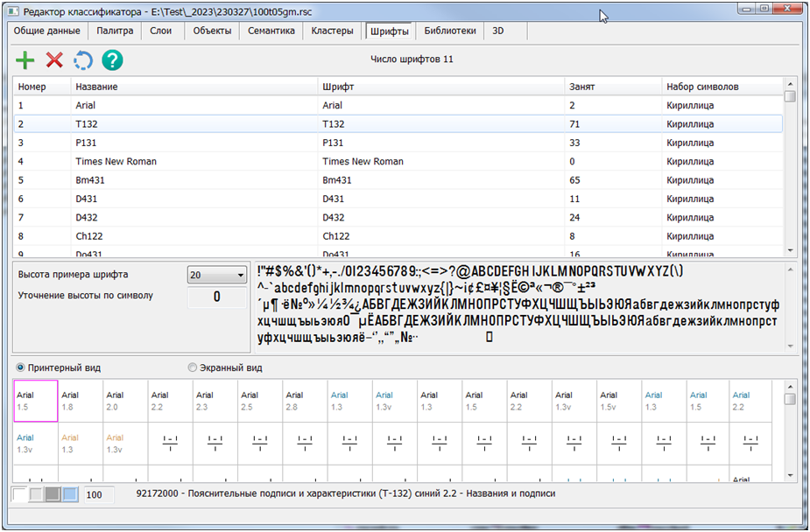Switch to the Палитра tab
810x532 pixels.
coord(115,31)
